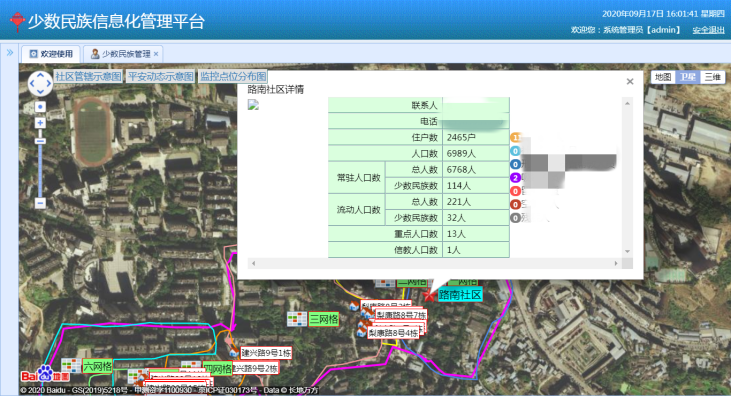The image size is (731, 396).
Task: Click the Baidu map logo
Action: pos(45,374)
